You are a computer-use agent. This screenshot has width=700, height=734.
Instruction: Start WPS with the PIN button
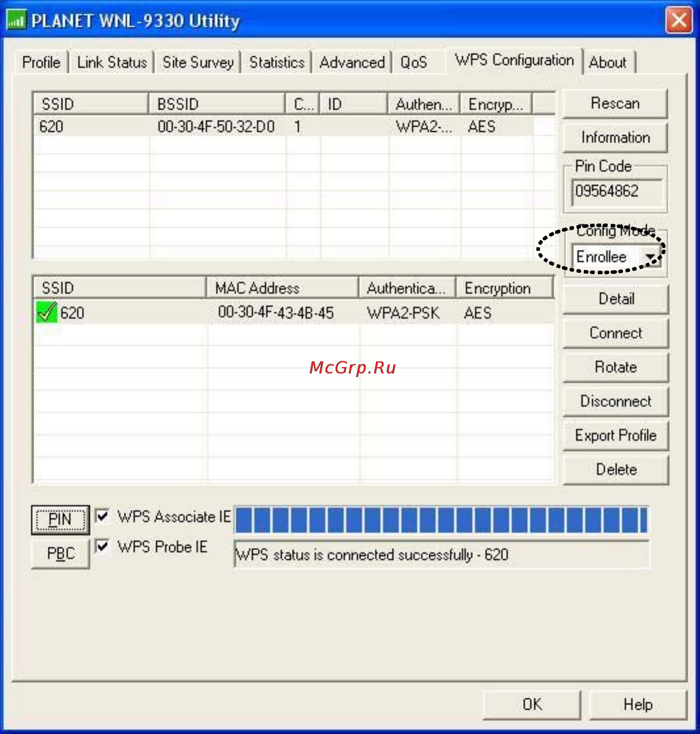[60, 520]
